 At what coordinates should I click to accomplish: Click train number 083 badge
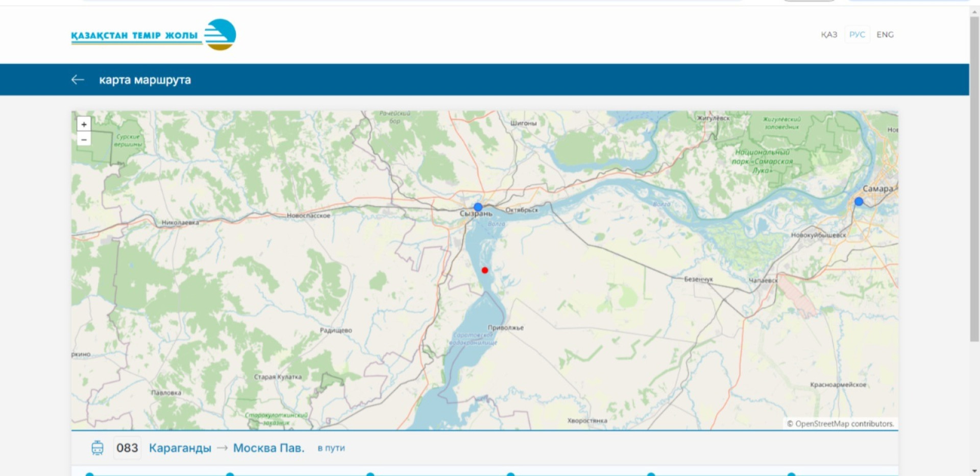coord(127,448)
